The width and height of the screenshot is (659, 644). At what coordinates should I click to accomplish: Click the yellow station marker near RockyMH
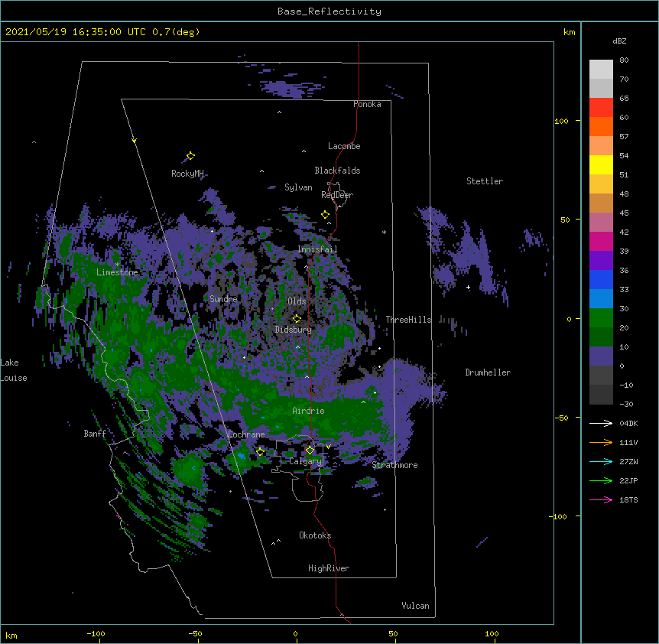coord(190,156)
